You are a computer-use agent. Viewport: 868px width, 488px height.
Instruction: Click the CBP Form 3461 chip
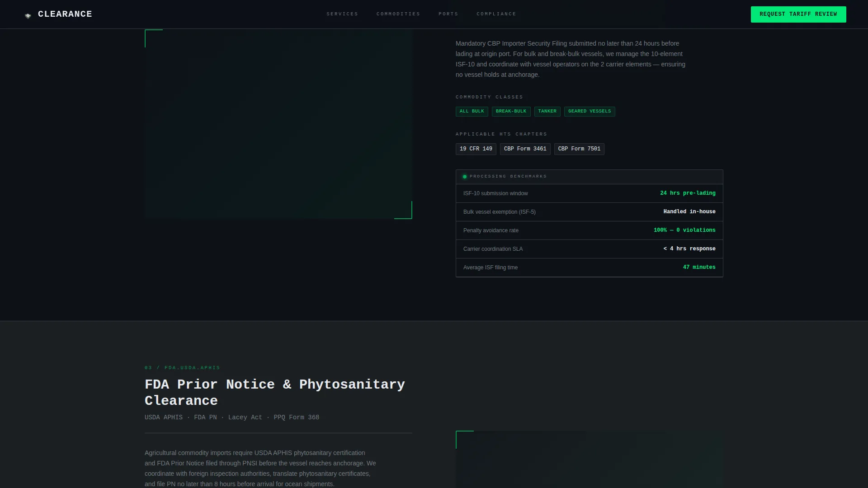click(525, 149)
